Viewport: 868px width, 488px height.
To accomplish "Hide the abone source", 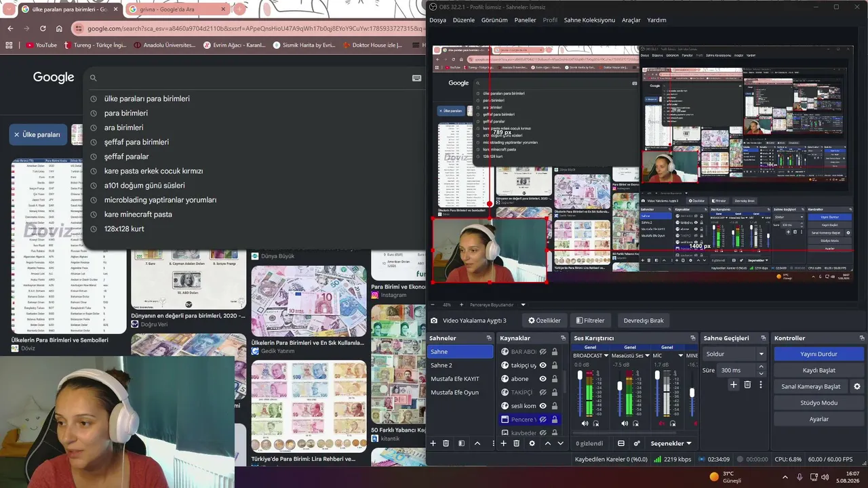I will coord(543,379).
